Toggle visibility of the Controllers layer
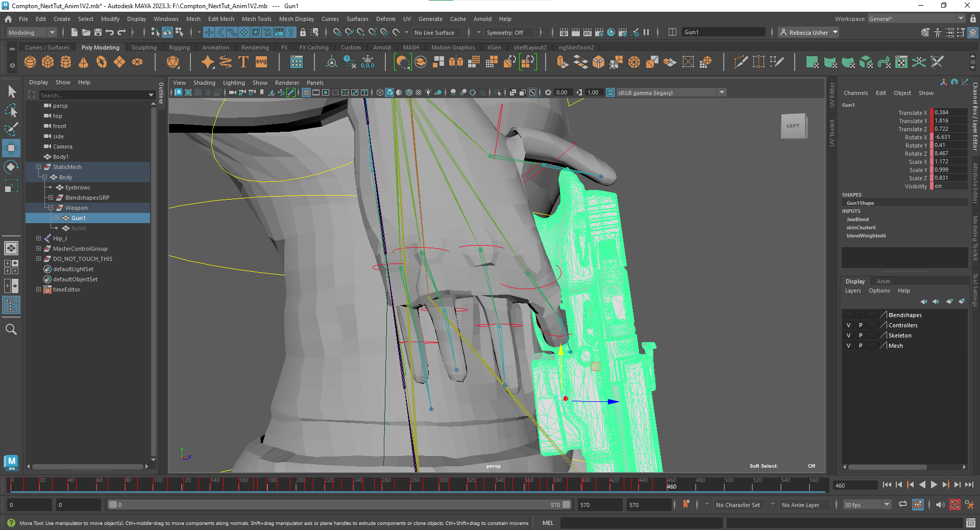The height and width of the screenshot is (530, 980). 848,325
